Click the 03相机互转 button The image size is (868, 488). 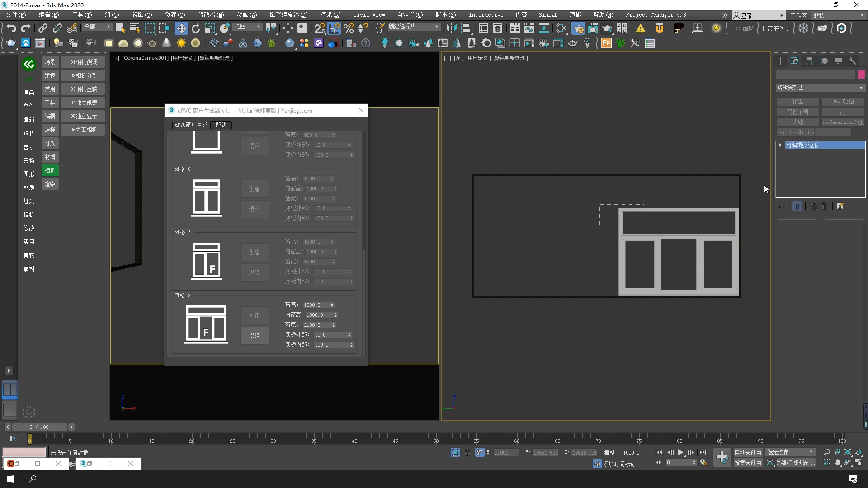pos(84,89)
